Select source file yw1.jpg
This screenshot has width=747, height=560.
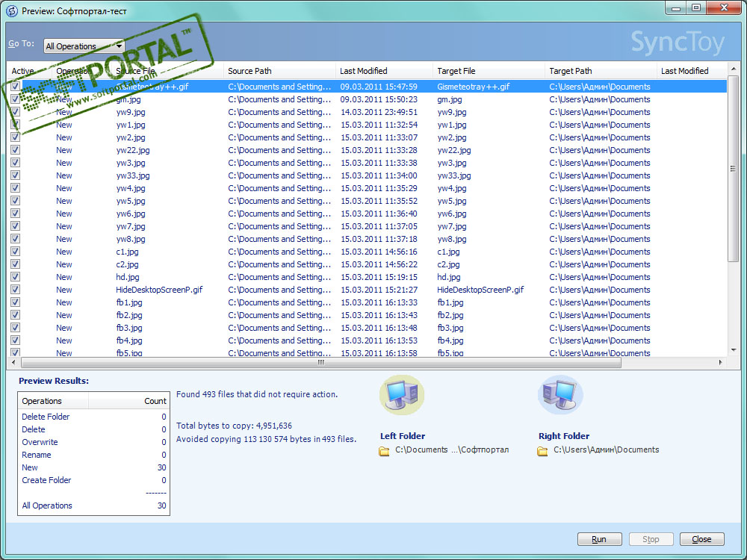pyautogui.click(x=131, y=125)
